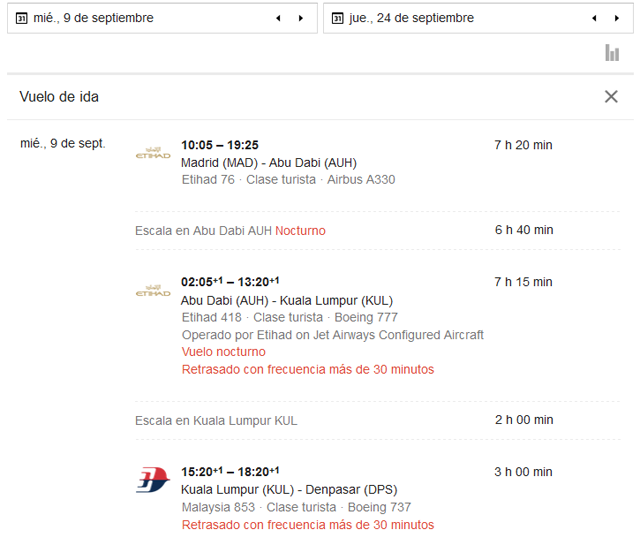Go to previous return date
640x545 pixels.
pos(594,18)
